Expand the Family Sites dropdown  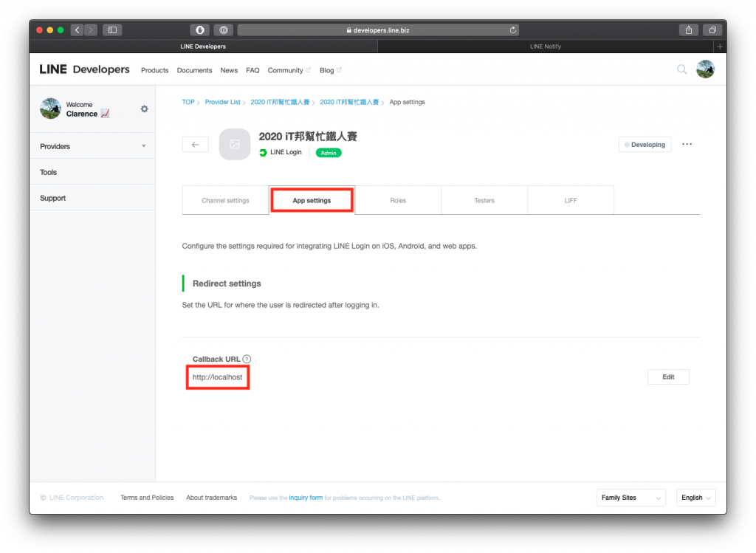pyautogui.click(x=630, y=498)
